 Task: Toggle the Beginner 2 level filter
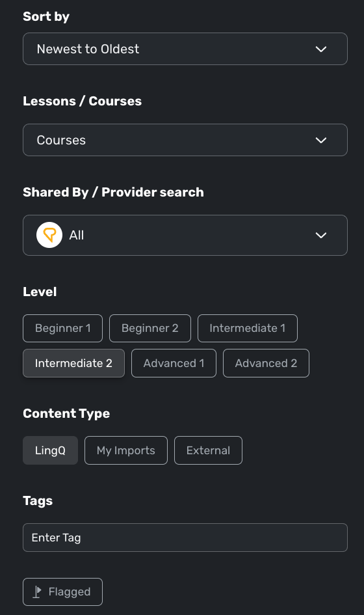tap(150, 328)
